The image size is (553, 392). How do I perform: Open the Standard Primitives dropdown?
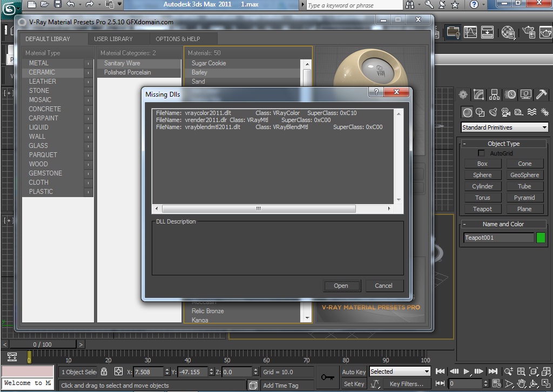tap(504, 127)
